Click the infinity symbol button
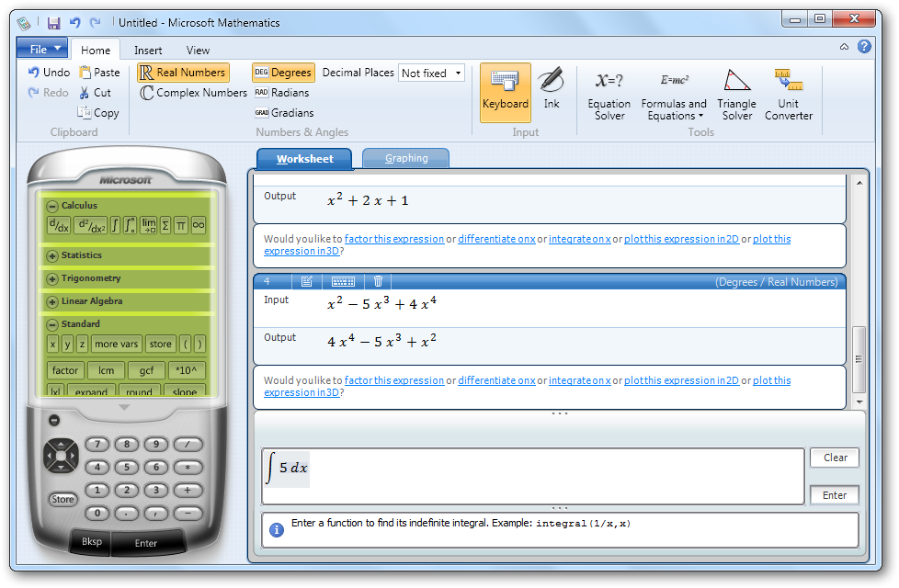Screen dimensions: 899x588 (x=198, y=225)
